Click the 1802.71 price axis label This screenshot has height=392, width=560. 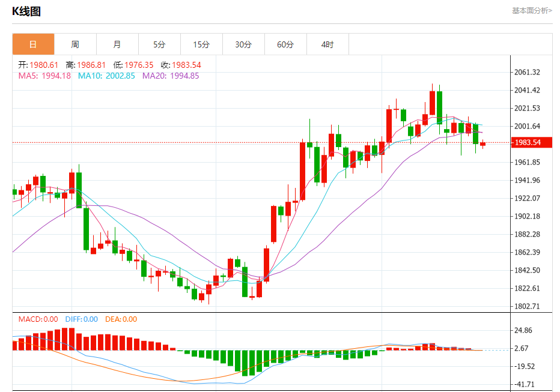pos(527,306)
